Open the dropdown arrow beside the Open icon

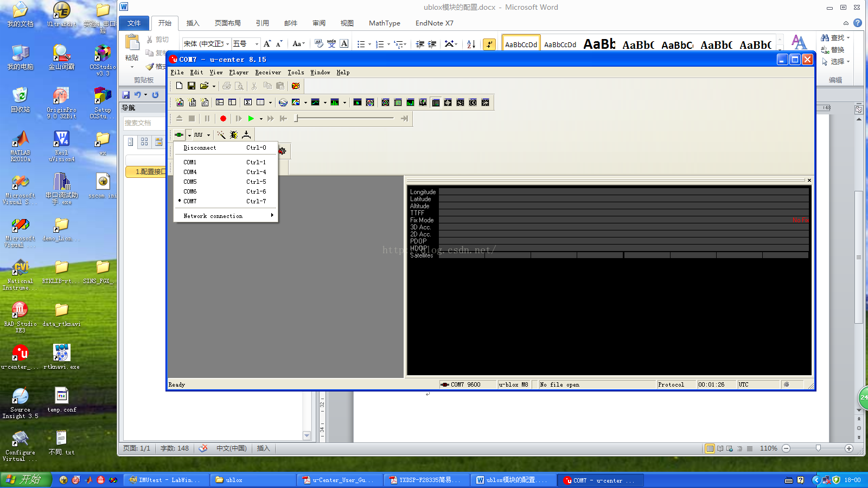click(214, 86)
